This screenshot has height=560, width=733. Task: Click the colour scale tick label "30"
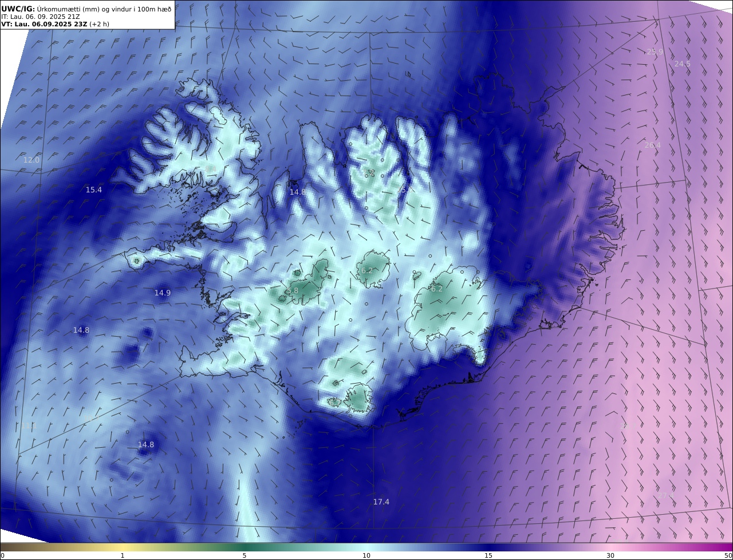[610, 556]
